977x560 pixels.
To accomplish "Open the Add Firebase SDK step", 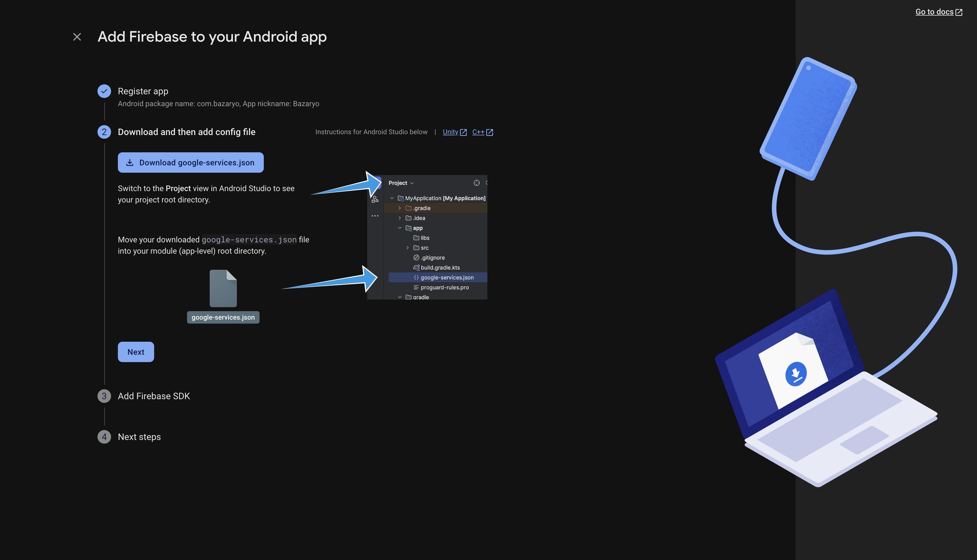I will click(154, 396).
